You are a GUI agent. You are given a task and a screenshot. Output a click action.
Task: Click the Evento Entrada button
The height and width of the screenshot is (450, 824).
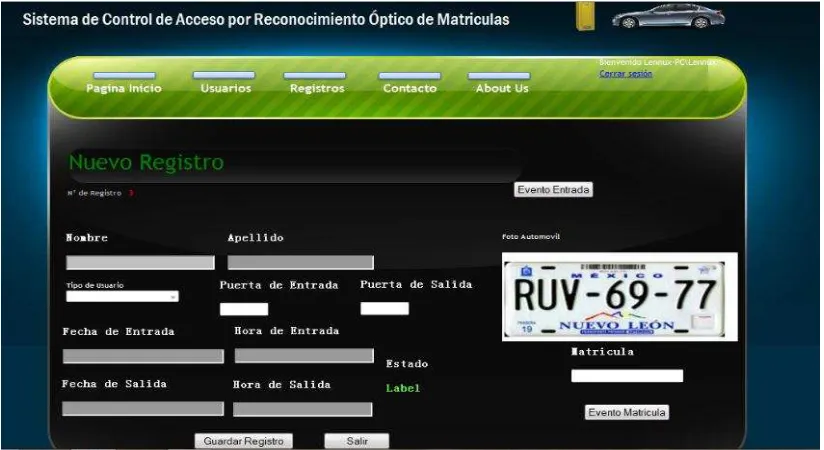click(553, 190)
